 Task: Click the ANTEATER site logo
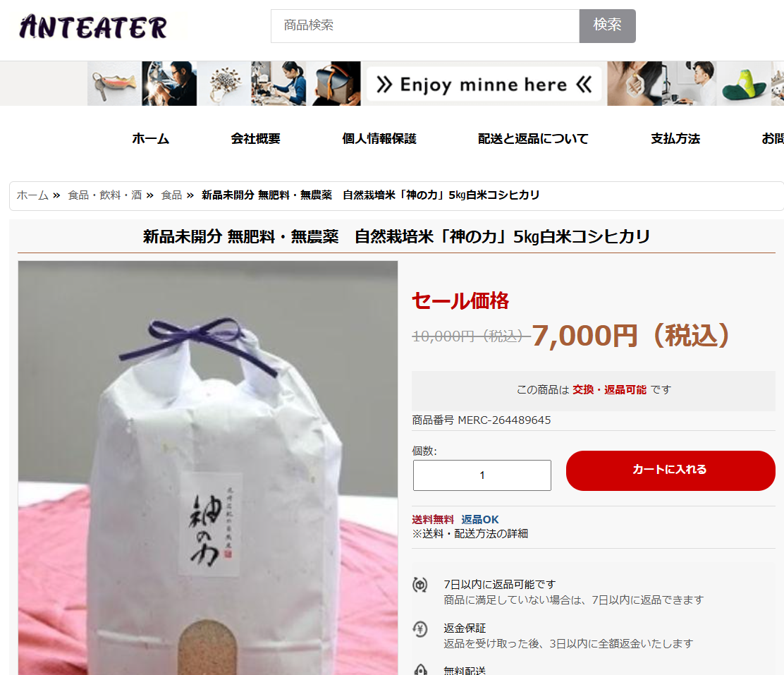click(x=94, y=27)
